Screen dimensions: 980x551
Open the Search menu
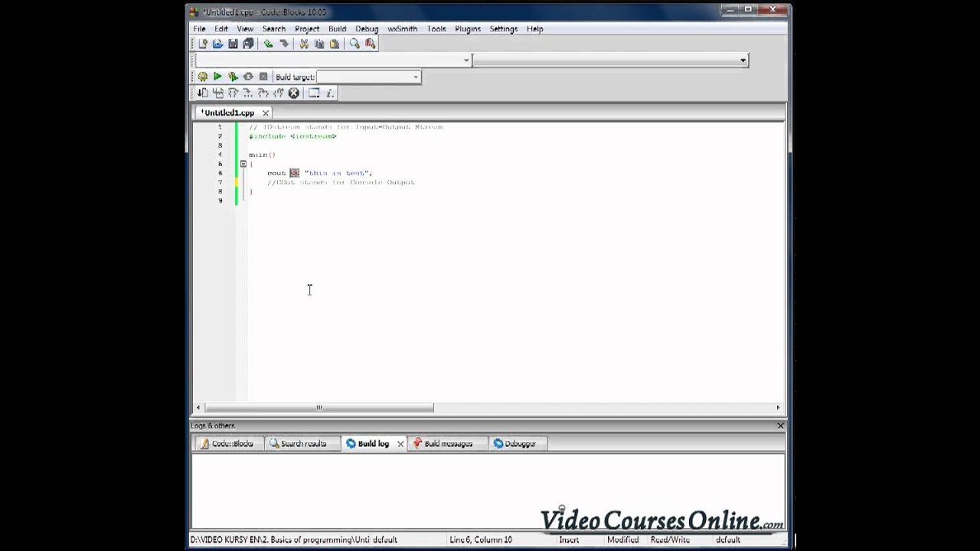273,29
